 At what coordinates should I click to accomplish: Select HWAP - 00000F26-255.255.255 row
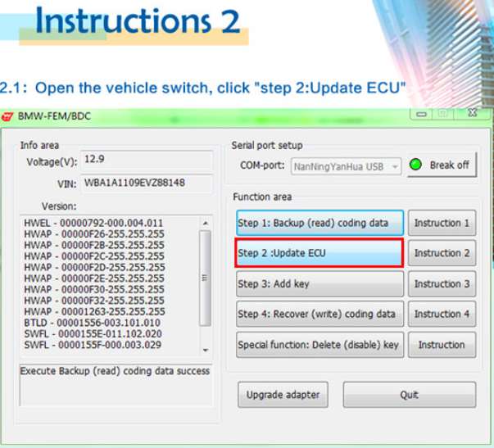[x=94, y=234]
